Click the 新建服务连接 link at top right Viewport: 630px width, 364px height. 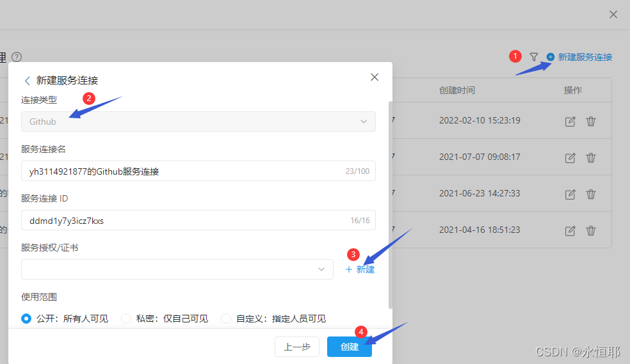[x=579, y=57]
